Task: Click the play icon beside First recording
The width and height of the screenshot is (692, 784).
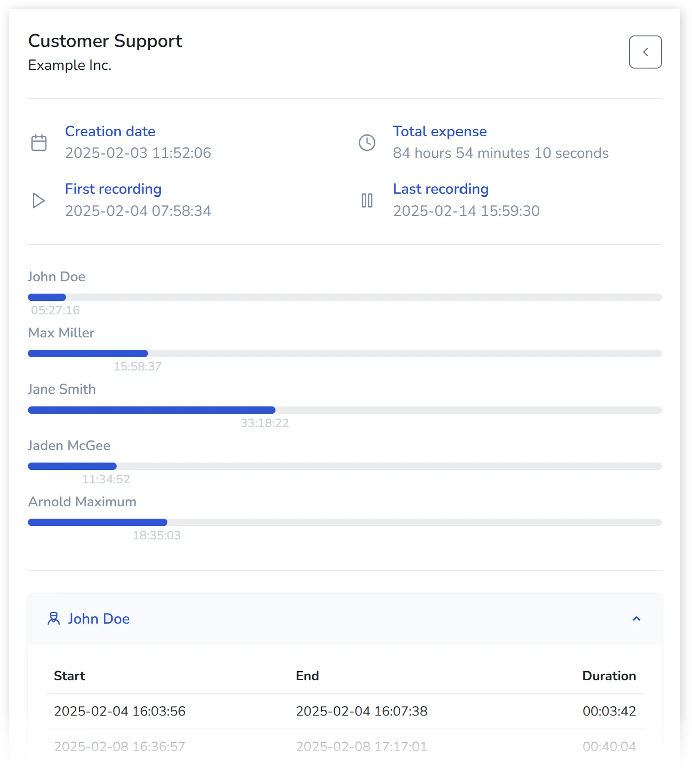Action: 39,201
